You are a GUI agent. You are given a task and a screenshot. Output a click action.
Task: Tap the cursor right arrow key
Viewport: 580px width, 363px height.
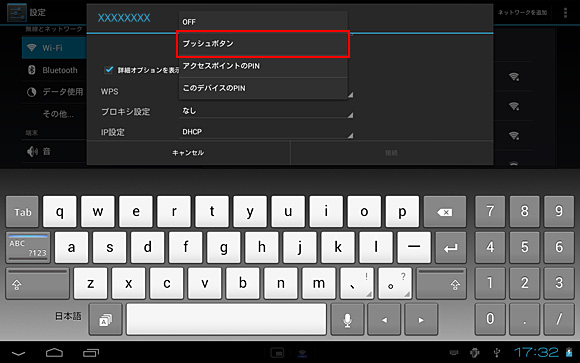point(421,319)
